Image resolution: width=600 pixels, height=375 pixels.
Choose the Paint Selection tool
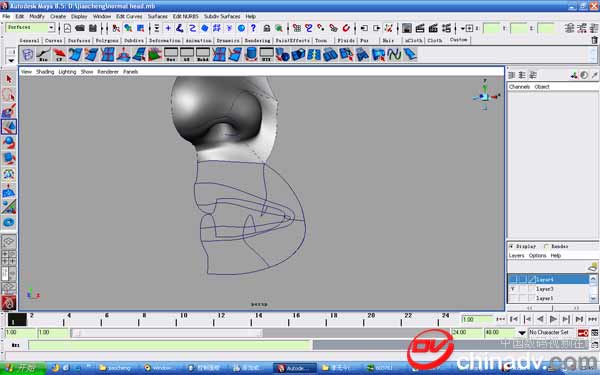click(x=9, y=111)
